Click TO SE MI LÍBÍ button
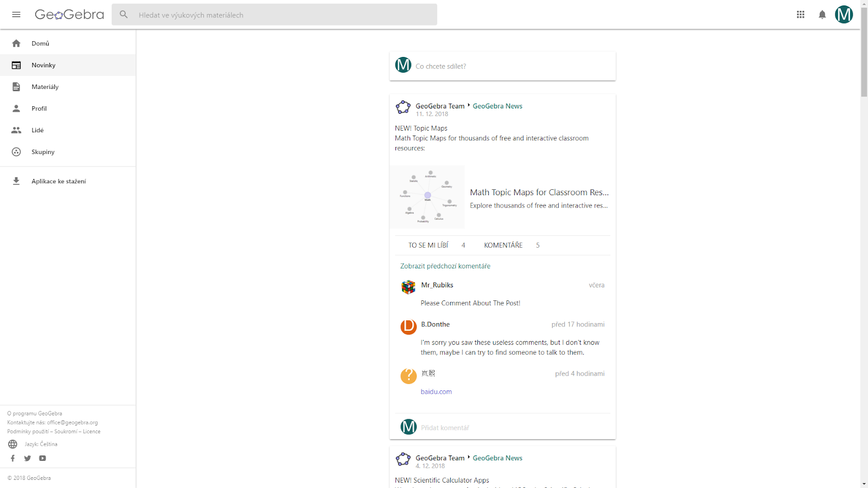The height and width of the screenshot is (488, 868). 428,245
